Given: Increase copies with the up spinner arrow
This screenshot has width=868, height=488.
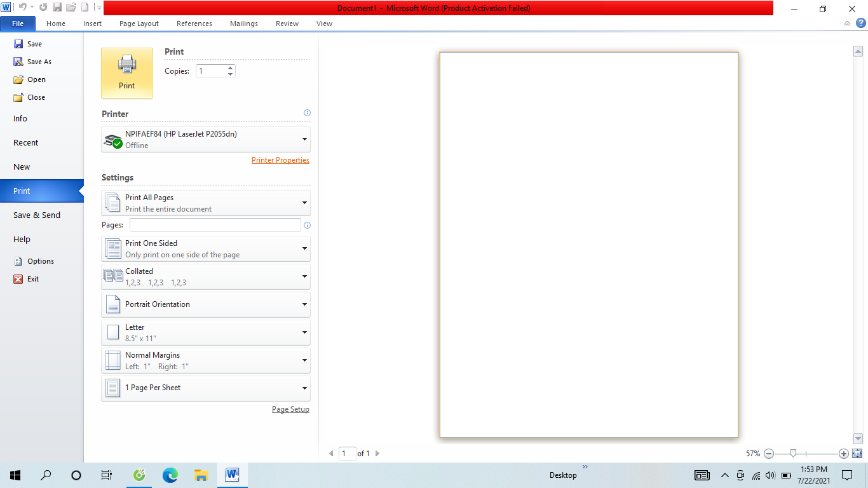Looking at the screenshot, I should point(230,68).
